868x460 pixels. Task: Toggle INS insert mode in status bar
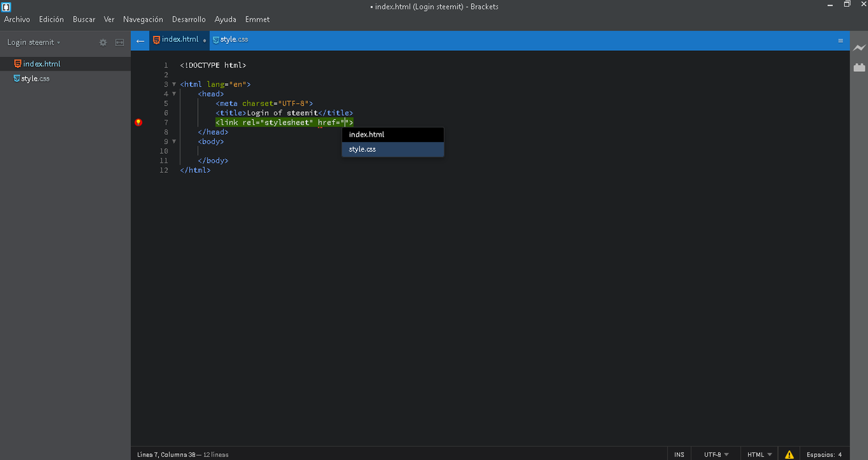pos(679,455)
